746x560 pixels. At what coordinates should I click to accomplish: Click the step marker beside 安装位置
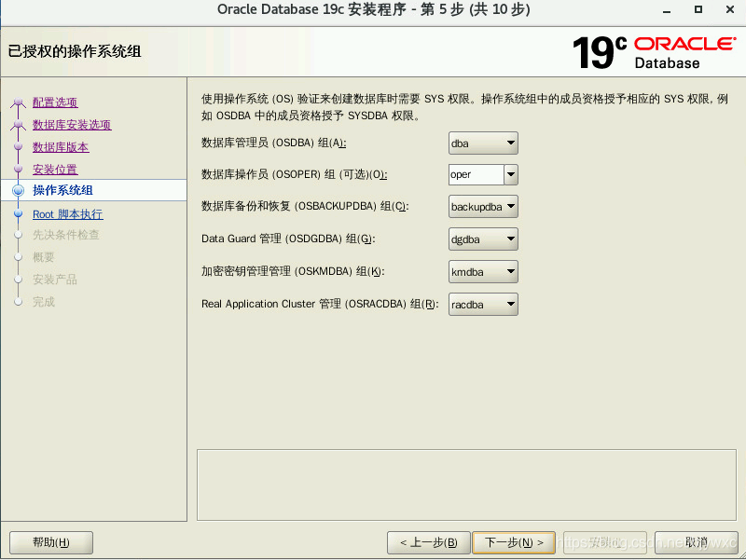(x=18, y=170)
